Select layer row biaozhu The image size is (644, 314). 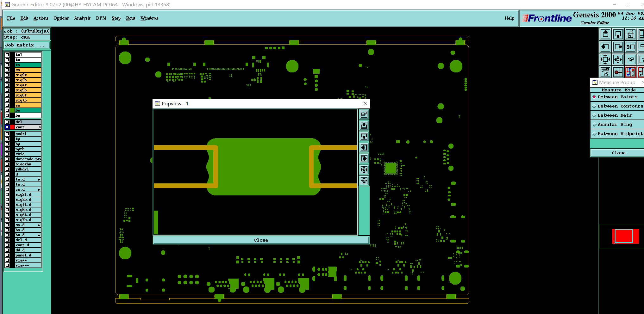tap(28, 164)
